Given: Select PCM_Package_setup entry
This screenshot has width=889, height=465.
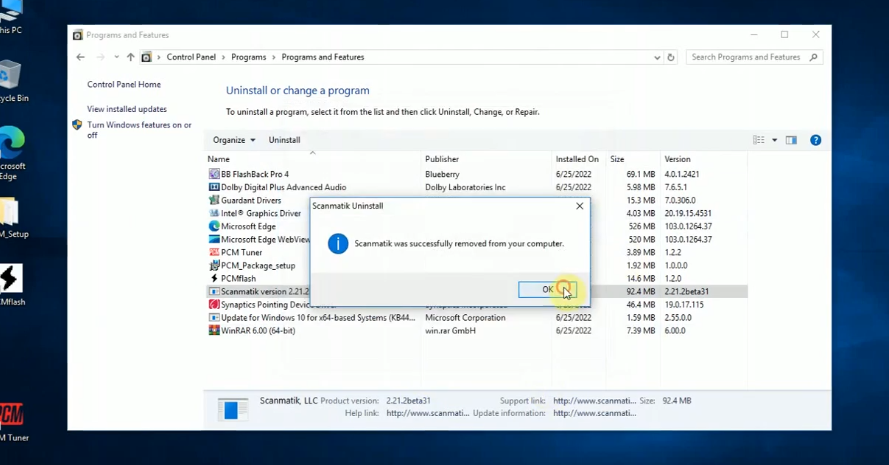Looking at the screenshot, I should [x=257, y=265].
